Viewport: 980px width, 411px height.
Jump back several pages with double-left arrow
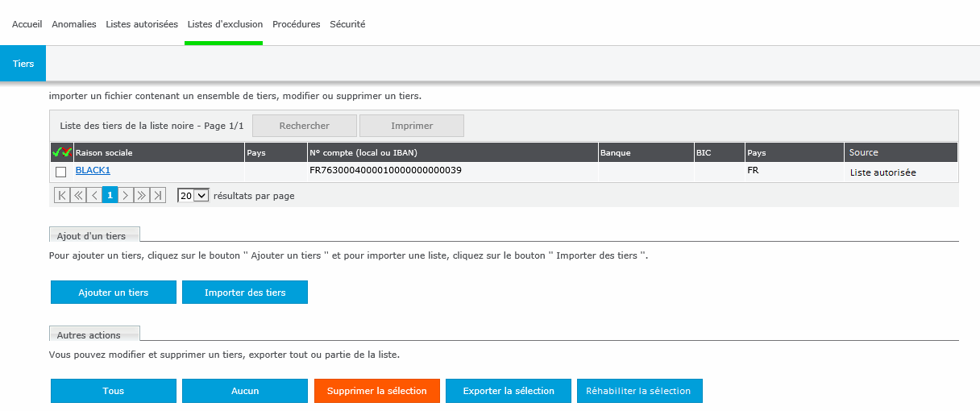click(x=78, y=195)
